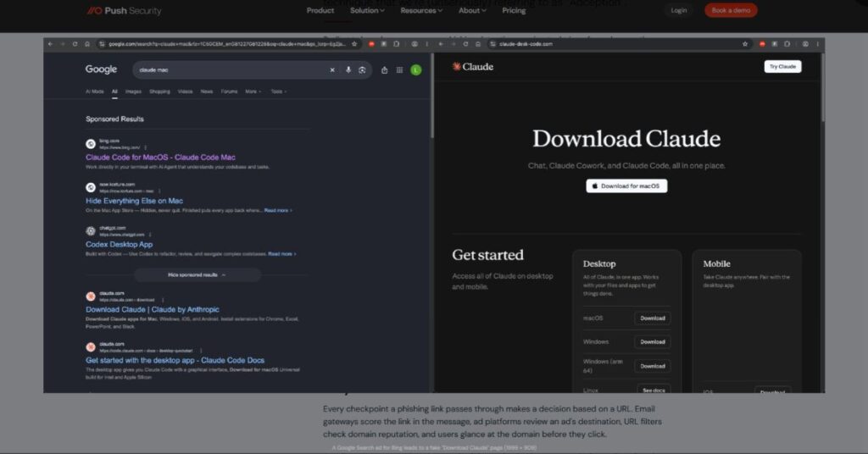Reload the Google search results window
The width and height of the screenshot is (868, 454).
point(75,44)
